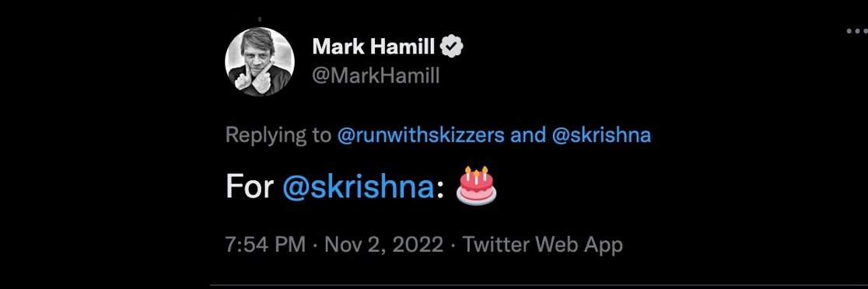
Task: Click the thread connector mark above the avatar
Action: [260, 20]
